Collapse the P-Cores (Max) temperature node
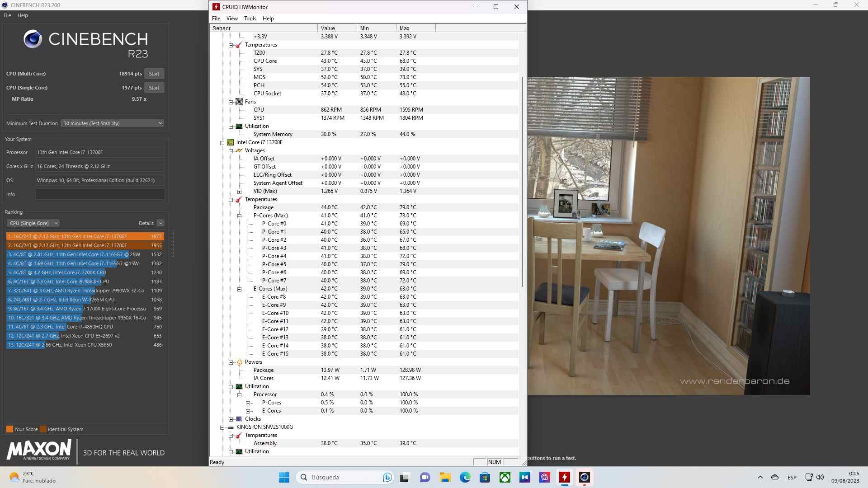 pyautogui.click(x=240, y=216)
